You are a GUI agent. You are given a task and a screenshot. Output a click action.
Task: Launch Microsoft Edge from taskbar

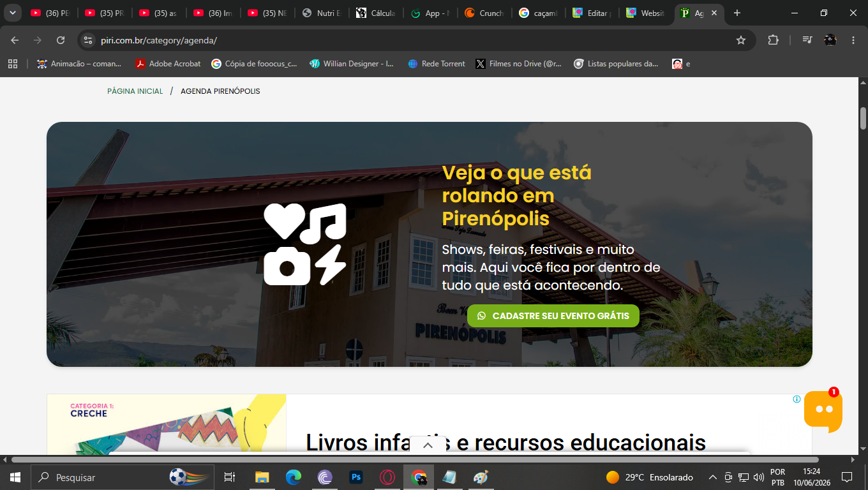tap(293, 477)
